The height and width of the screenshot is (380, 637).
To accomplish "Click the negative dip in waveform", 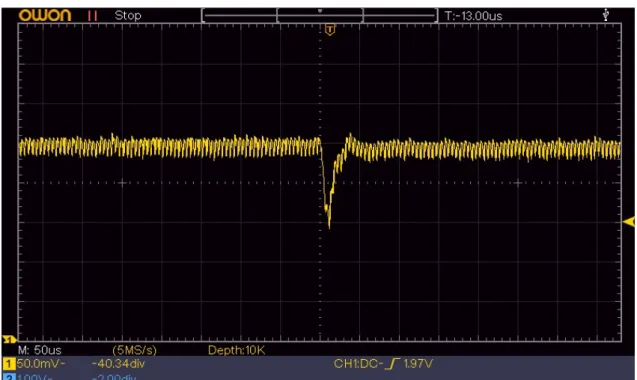I will (330, 185).
